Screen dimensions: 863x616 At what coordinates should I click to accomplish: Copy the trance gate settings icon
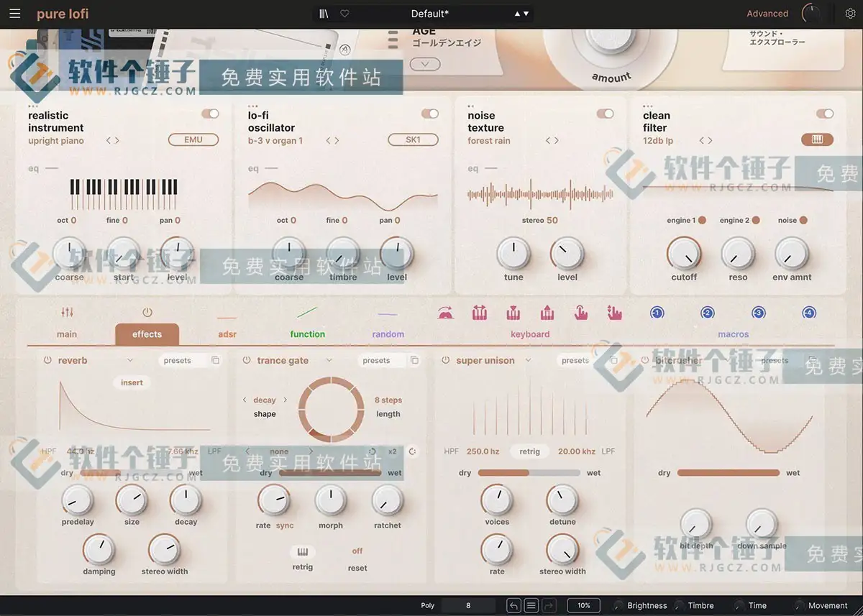414,360
